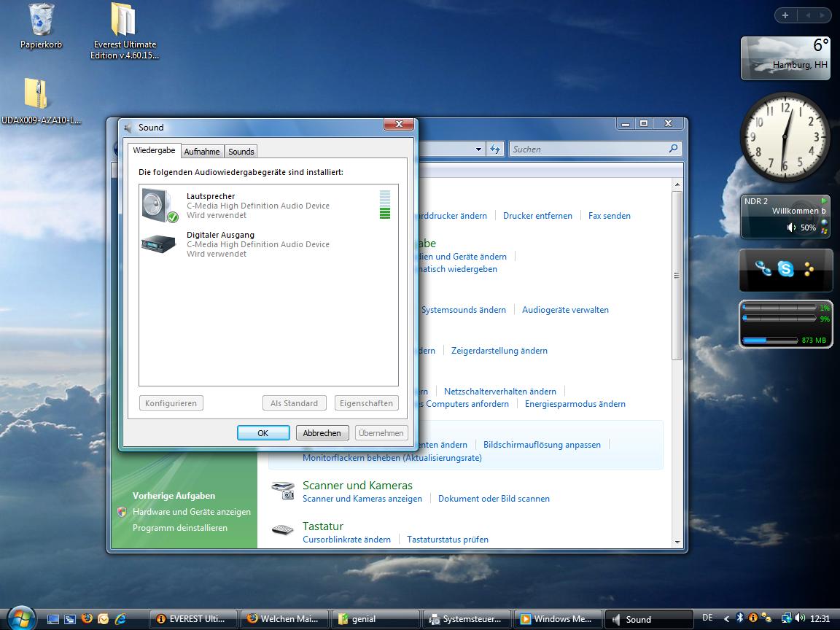Open the Energiesparmodus ändern link
The width and height of the screenshot is (840, 630).
coord(575,404)
